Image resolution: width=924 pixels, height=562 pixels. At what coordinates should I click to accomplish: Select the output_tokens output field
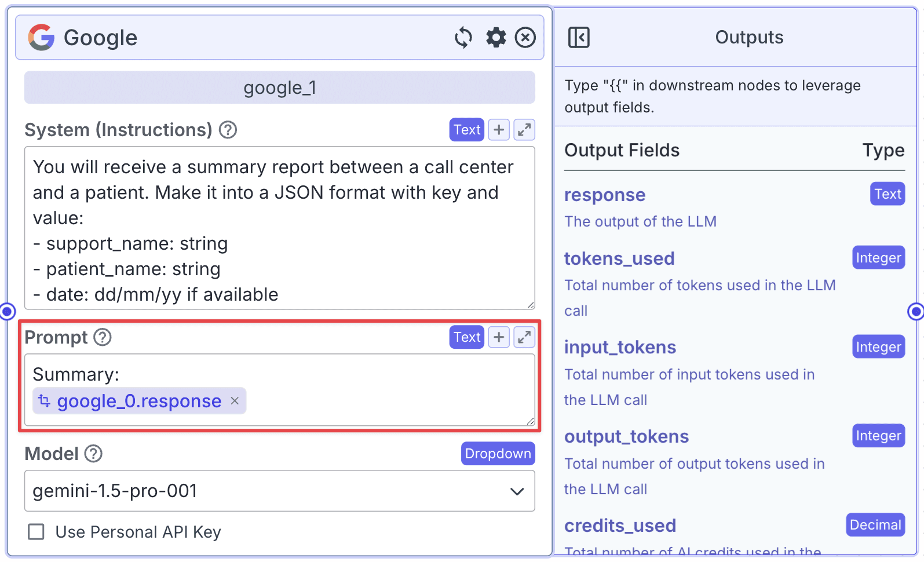[x=627, y=437]
